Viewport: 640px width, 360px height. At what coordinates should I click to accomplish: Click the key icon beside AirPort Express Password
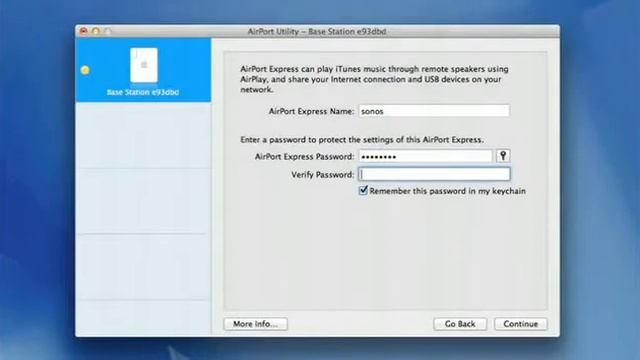[503, 156]
